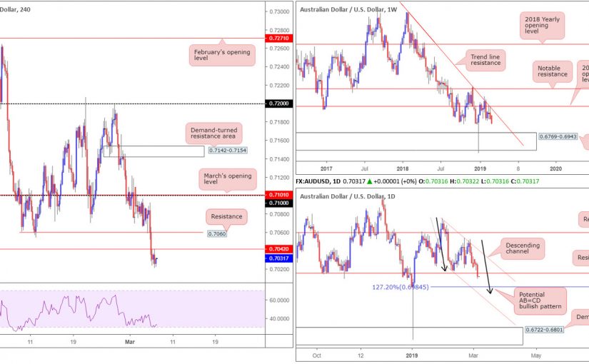589x364 pixels.
Task: Select the Demand-turned resistance area callout
Action: pyautogui.click(x=214, y=133)
